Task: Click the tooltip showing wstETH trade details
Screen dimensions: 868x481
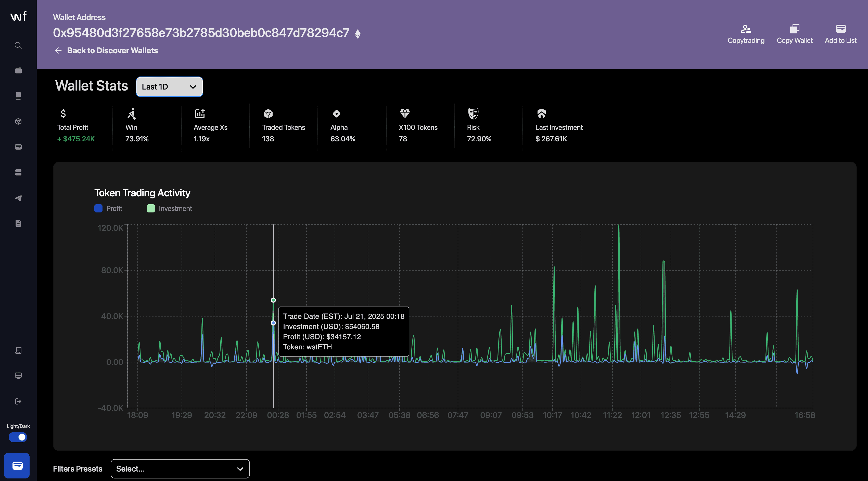Action: [343, 331]
